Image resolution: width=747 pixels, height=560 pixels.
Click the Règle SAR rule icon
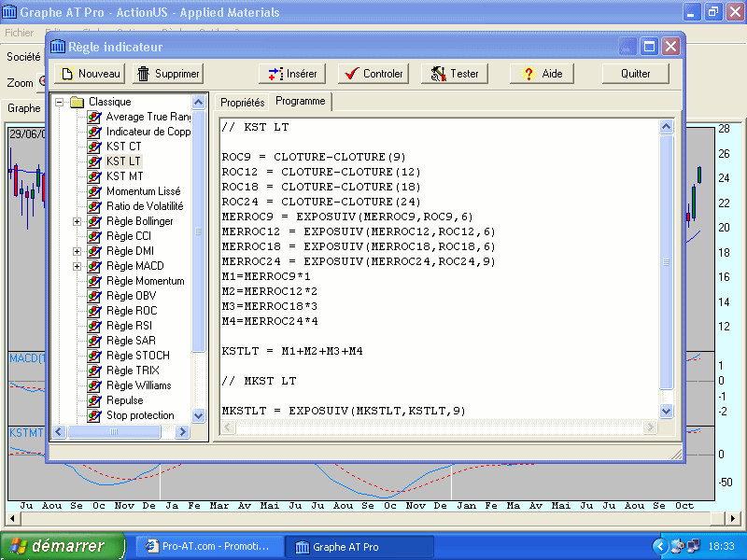click(94, 341)
